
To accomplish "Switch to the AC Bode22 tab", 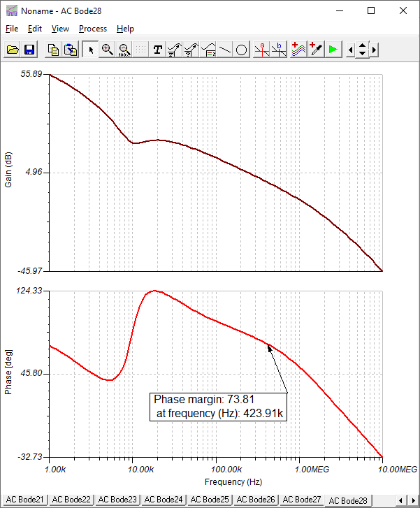I will tap(71, 499).
